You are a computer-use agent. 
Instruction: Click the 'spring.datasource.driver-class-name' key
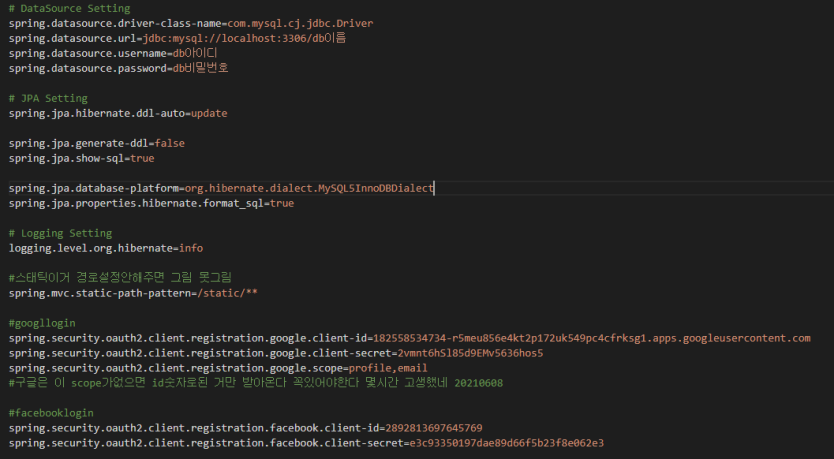click(115, 23)
